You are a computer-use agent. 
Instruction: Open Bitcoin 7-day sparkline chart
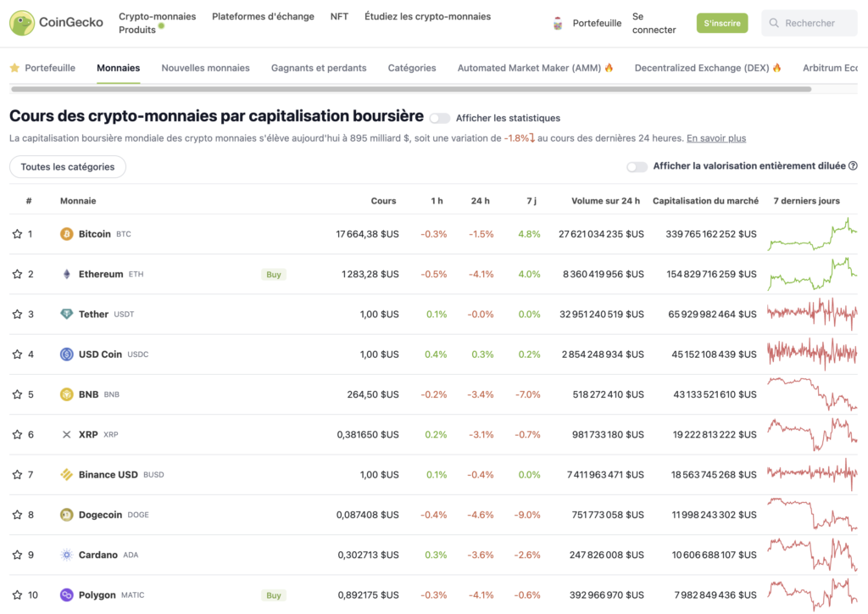[x=812, y=234]
